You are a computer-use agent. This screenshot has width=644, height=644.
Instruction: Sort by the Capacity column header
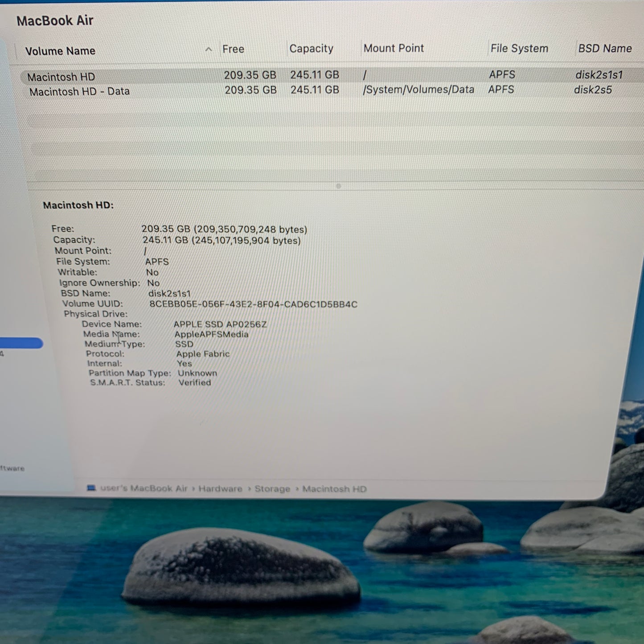coord(311,49)
